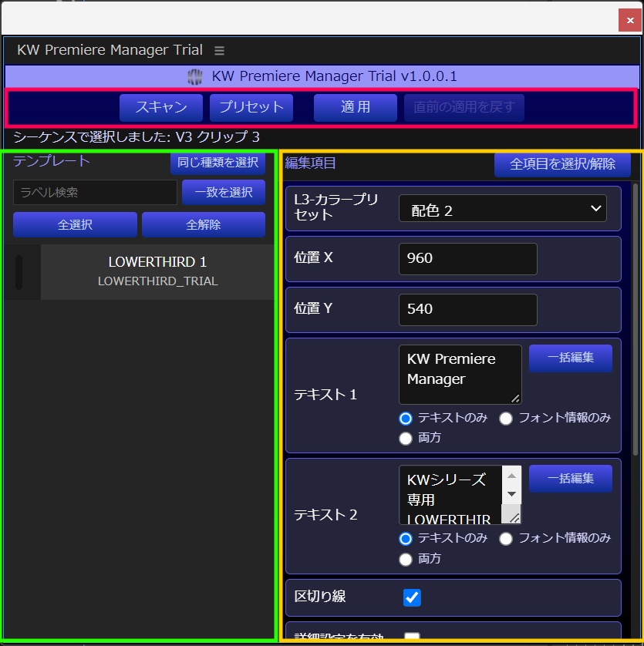Open the L3-カラープリセット dropdown showing 配色 2

(503, 208)
